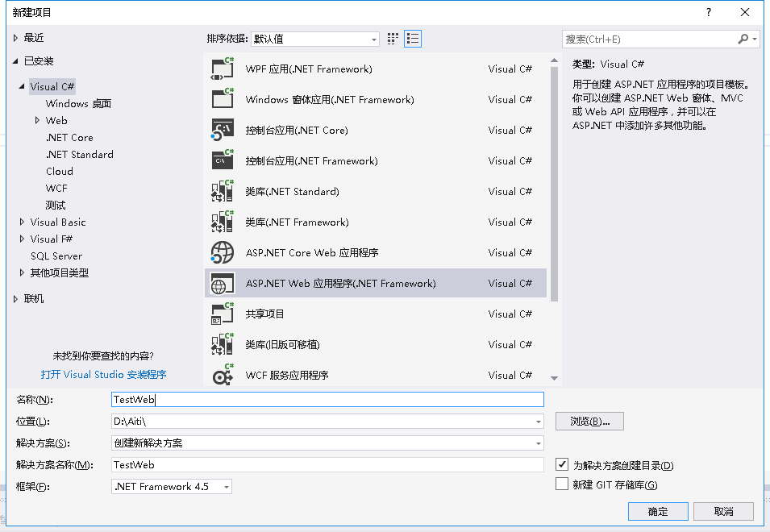Open the solution 创建新解决方案 dropdown
Image resolution: width=770 pixels, height=532 pixels.
click(539, 443)
